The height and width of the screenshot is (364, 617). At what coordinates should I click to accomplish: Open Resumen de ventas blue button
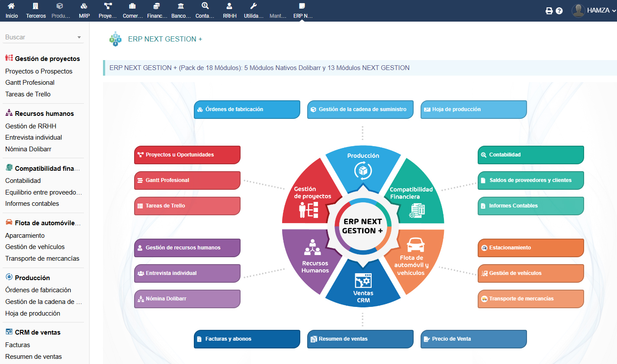pyautogui.click(x=360, y=339)
